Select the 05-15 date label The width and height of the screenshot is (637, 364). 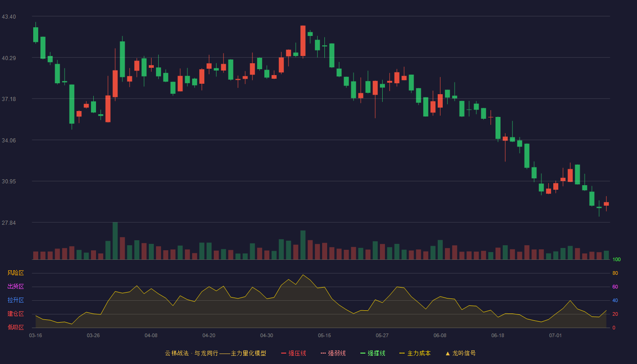[x=324, y=335]
